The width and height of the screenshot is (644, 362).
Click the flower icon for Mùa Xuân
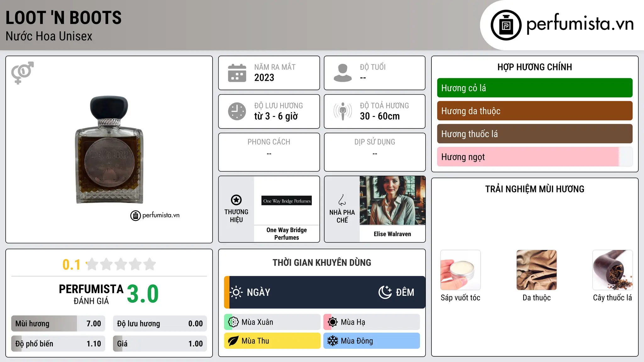pos(233,322)
